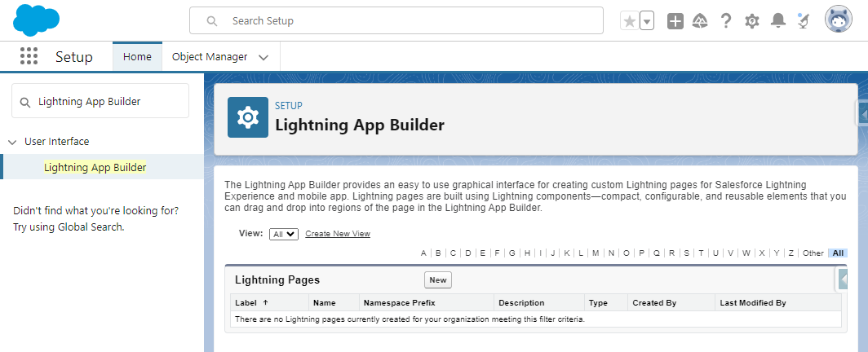Filter list by Other
The width and height of the screenshot is (868, 352).
point(813,253)
